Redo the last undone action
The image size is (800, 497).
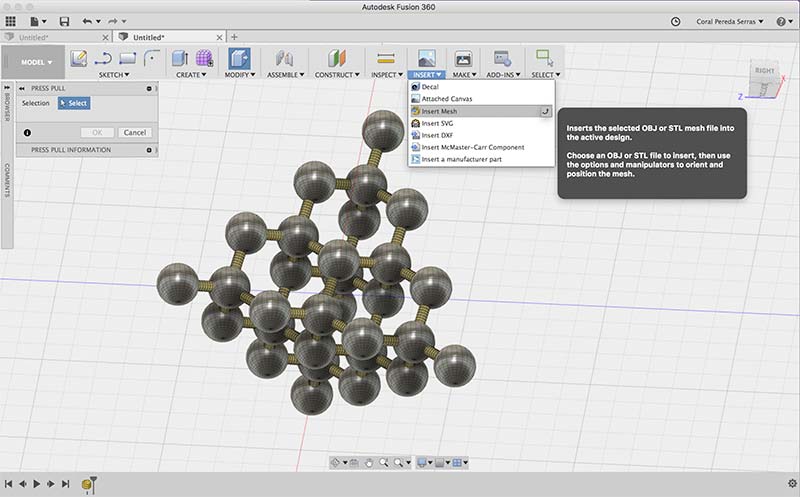[113, 21]
